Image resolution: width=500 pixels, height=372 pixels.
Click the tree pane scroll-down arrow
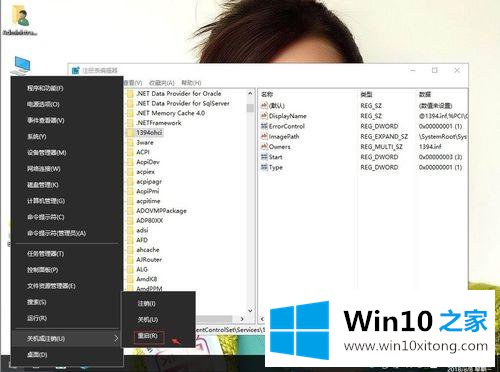coord(250,310)
